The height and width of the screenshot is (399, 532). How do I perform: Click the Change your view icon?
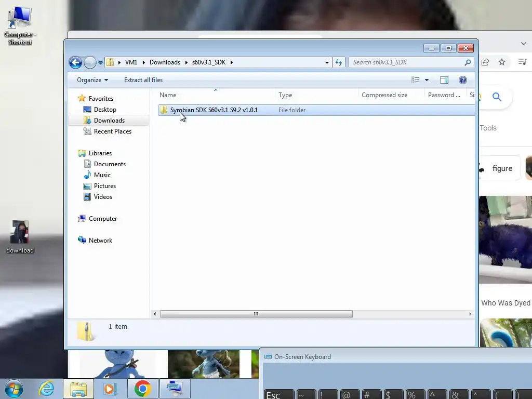click(x=415, y=80)
